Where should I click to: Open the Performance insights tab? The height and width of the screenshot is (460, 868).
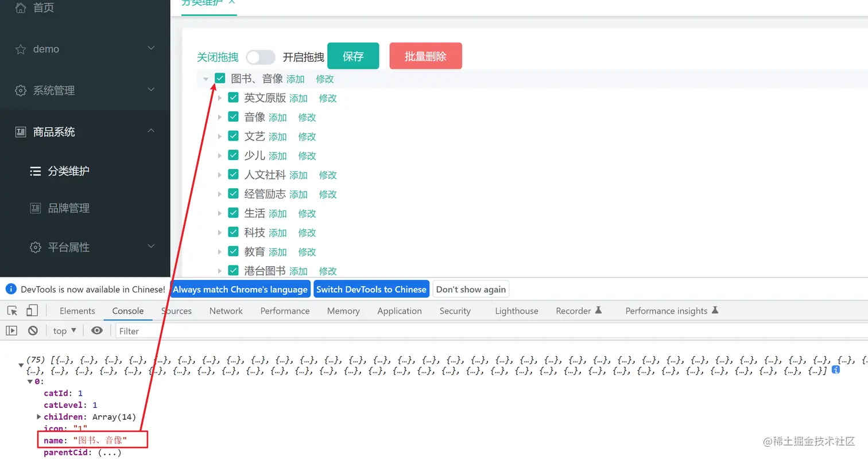tap(672, 311)
